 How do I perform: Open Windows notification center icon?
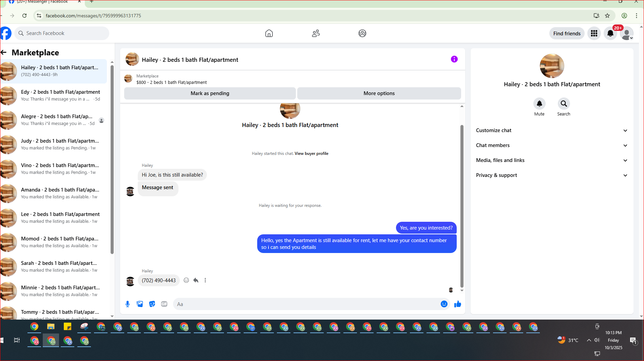click(633, 340)
